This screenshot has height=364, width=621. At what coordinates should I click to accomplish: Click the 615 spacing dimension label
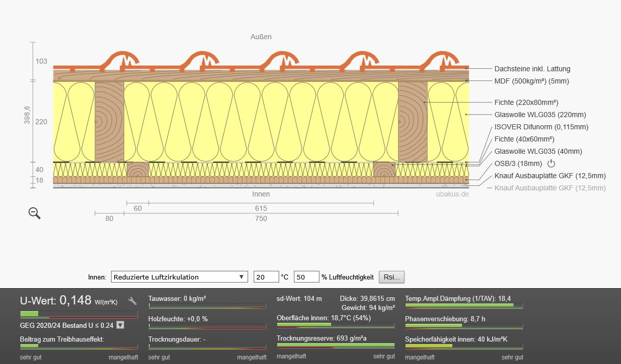pos(261,208)
